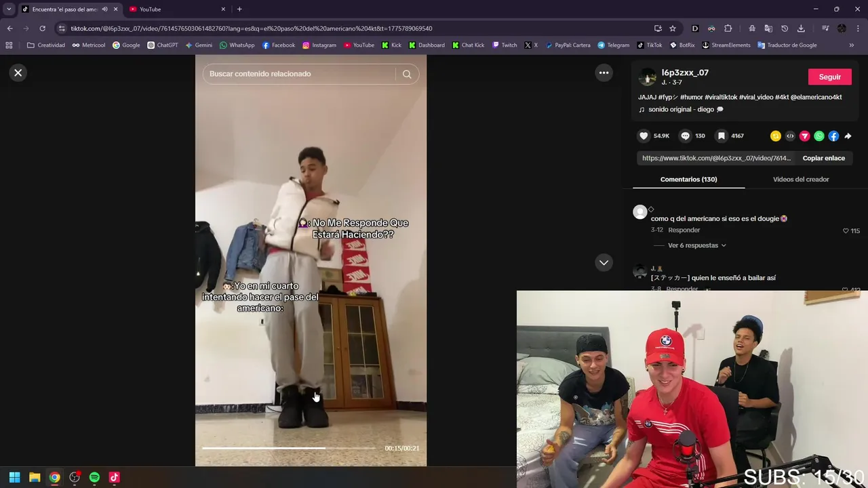Viewport: 868px width, 488px height.
Task: Open the ChatGPT bookmark
Action: click(163, 45)
